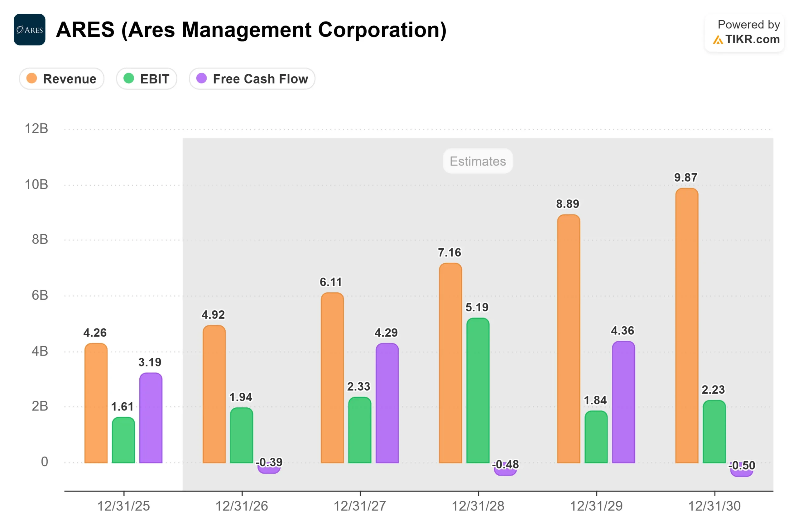This screenshot has width=798, height=532.
Task: Select the 12/31/28 EBIT bar labeled 5.19
Action: coord(478,391)
